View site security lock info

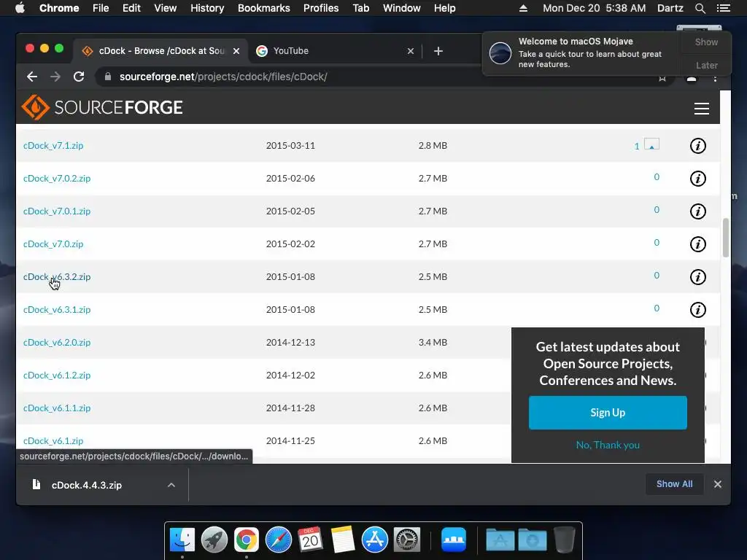(108, 77)
